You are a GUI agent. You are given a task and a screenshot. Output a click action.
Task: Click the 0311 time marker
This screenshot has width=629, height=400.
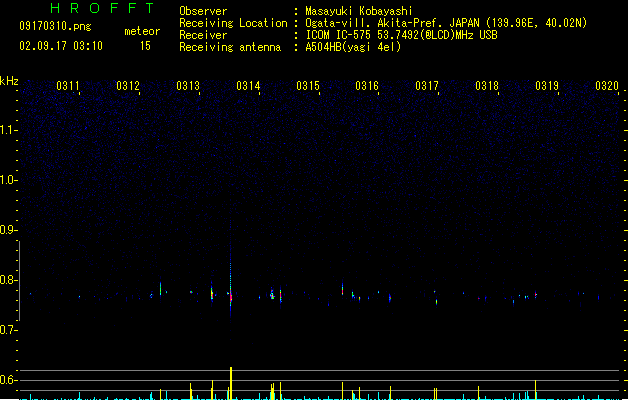pyautogui.click(x=68, y=86)
